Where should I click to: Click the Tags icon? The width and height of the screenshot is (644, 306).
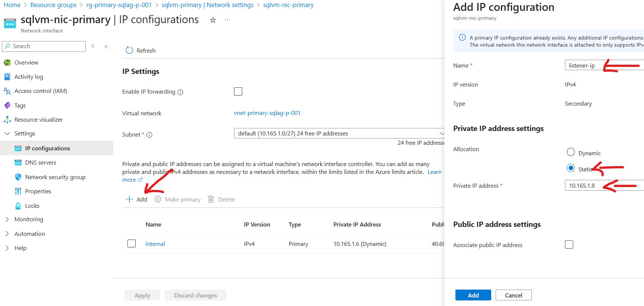pos(7,106)
